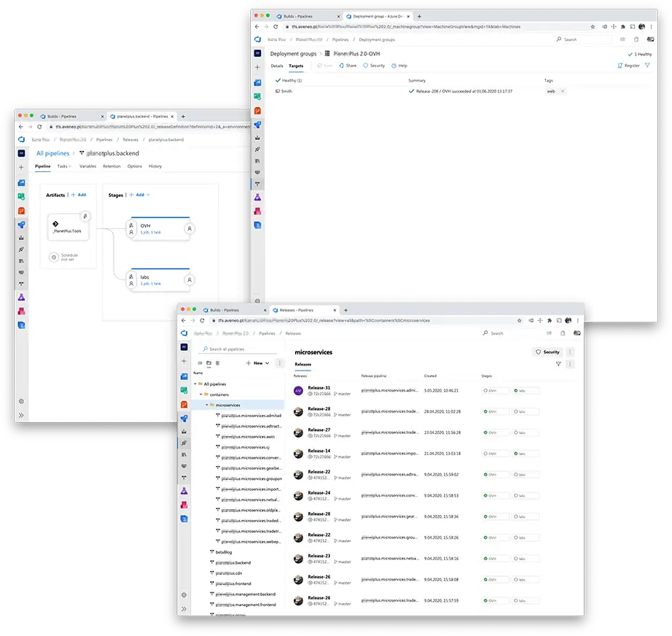Open Test Plans flask icon in left sidebar
This screenshot has width=672, height=636.
pyautogui.click(x=21, y=298)
